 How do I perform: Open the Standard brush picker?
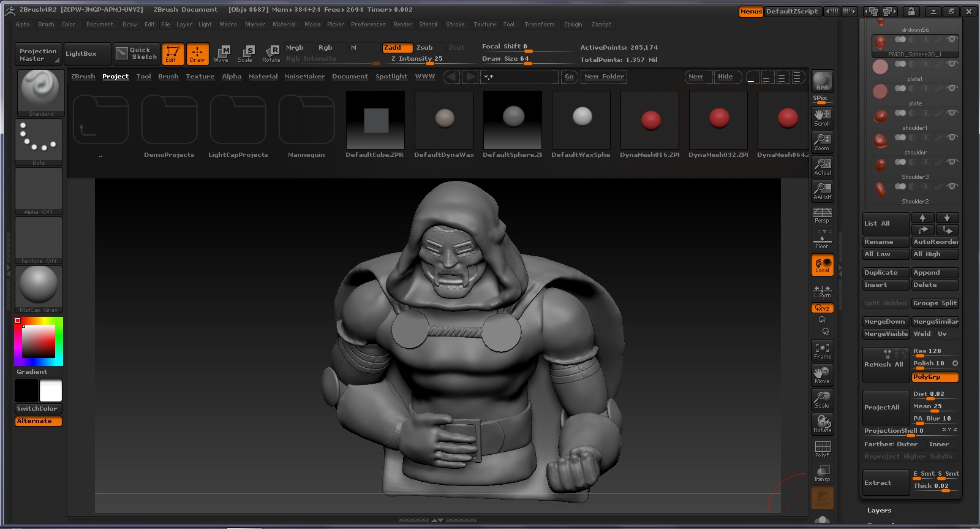pyautogui.click(x=41, y=93)
